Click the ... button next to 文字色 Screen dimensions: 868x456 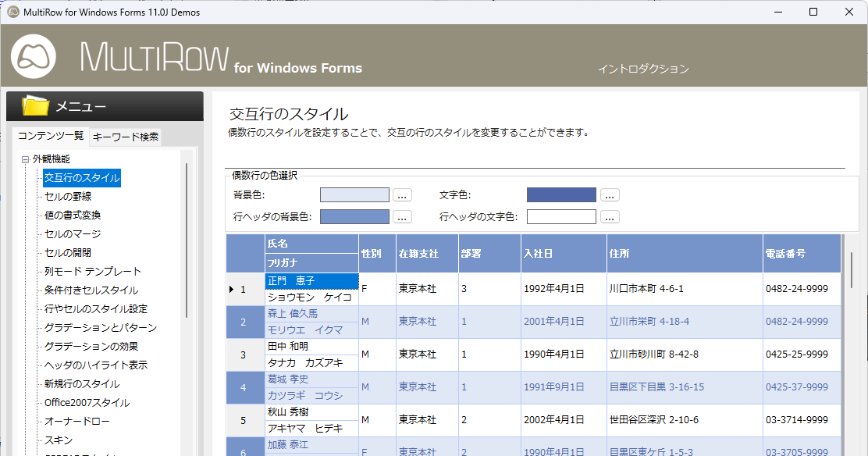point(610,194)
